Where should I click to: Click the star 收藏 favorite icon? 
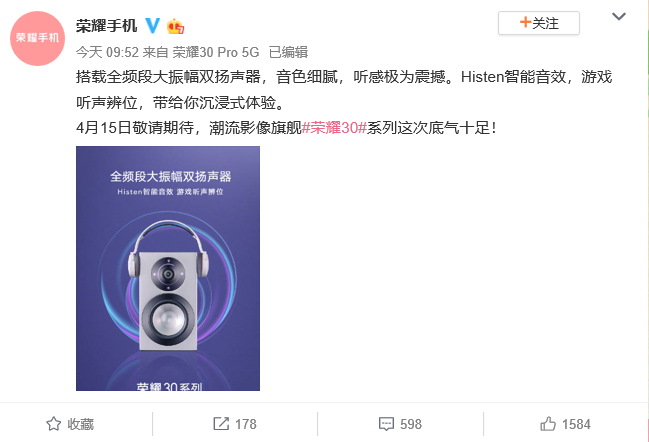tap(53, 424)
